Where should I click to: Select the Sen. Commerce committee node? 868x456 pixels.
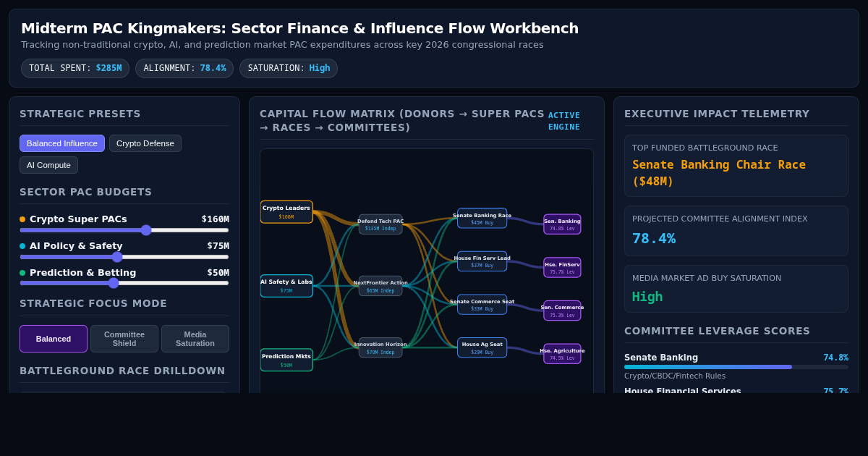562,311
